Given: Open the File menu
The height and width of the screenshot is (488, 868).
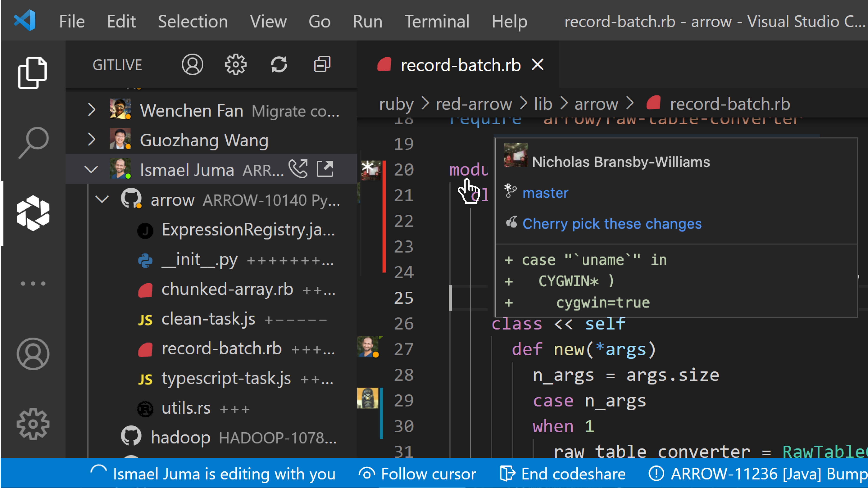Looking at the screenshot, I should pos(72,21).
